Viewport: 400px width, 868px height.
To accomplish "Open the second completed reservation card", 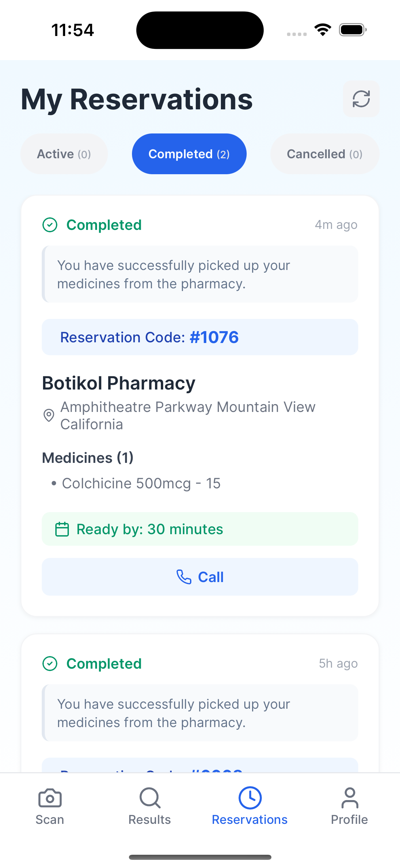I will (200, 703).
